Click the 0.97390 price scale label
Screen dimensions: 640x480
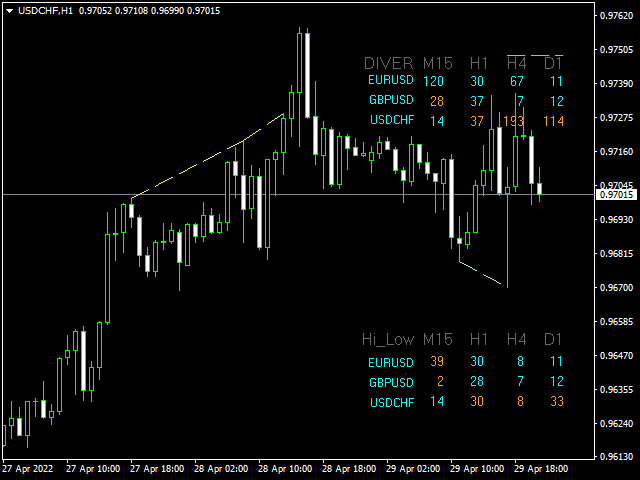617,83
